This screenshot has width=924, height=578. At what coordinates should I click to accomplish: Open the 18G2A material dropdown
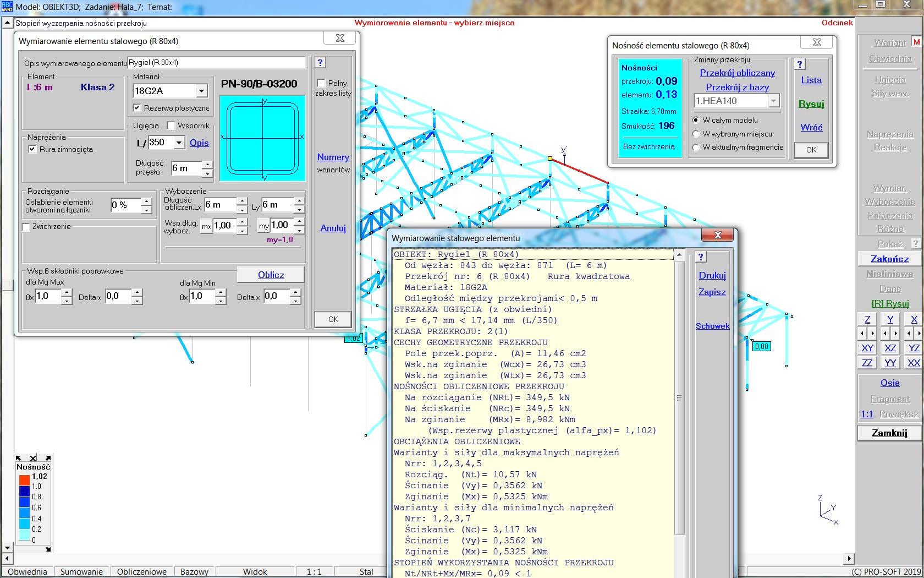[201, 91]
